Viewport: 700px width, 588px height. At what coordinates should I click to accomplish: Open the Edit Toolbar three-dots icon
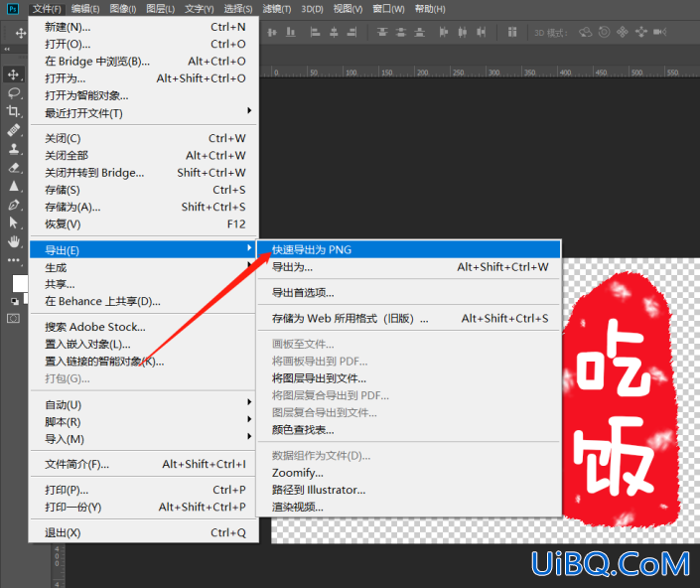[x=14, y=260]
